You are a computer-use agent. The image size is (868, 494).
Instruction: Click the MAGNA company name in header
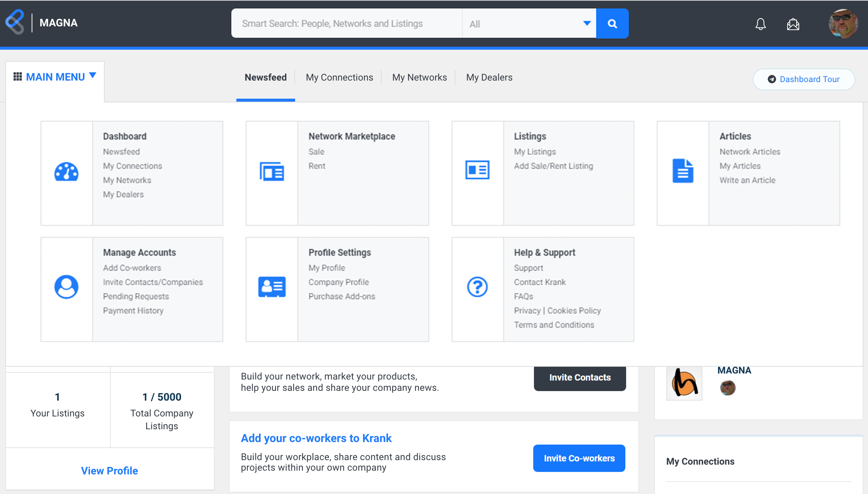tap(58, 23)
